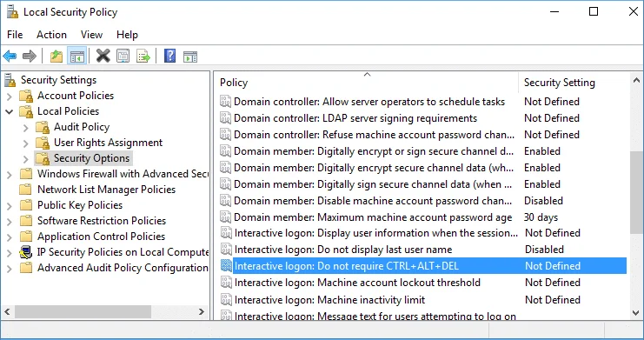Viewport: 644px width, 340px height.
Task: Toggle the Show/Hide Action Pane icon
Action: pyautogui.click(x=190, y=57)
